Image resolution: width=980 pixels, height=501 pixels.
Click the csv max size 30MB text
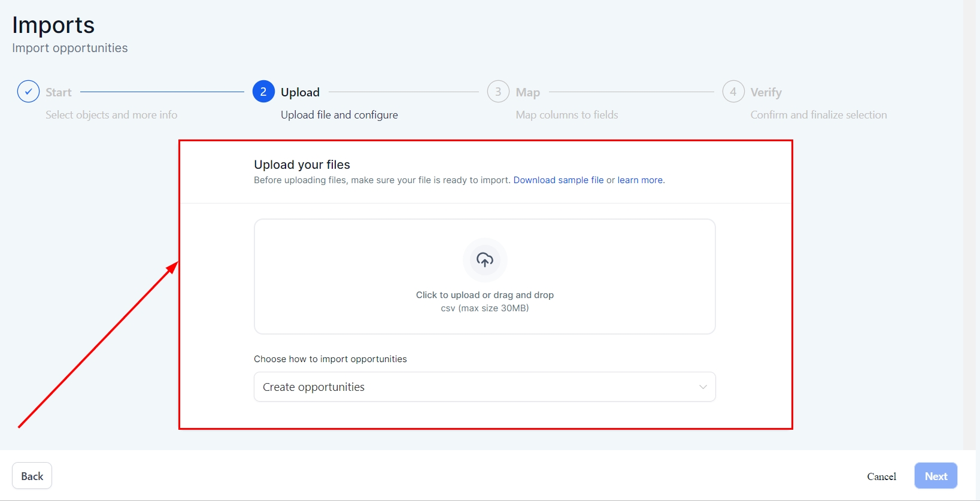click(484, 308)
